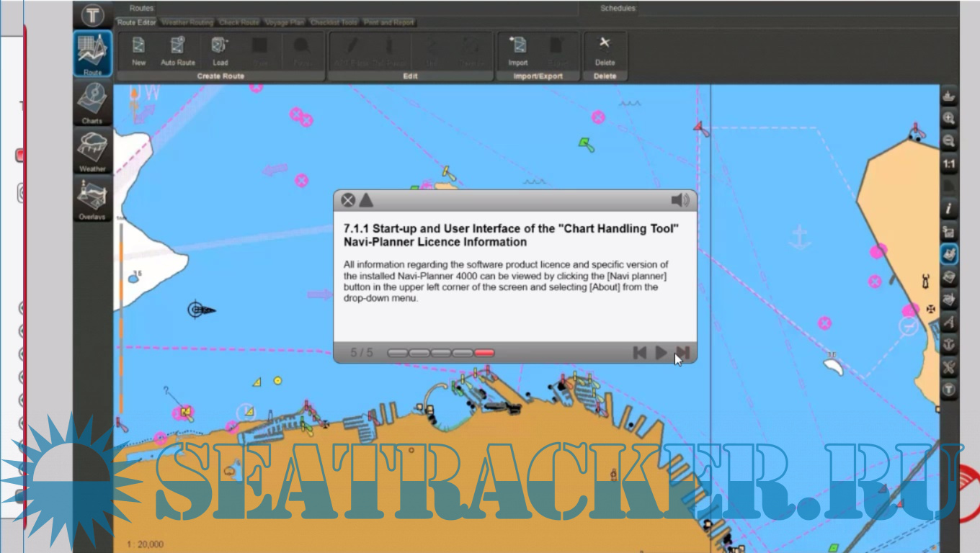Click the New route icon
This screenshot has height=553, width=980.
(x=138, y=50)
